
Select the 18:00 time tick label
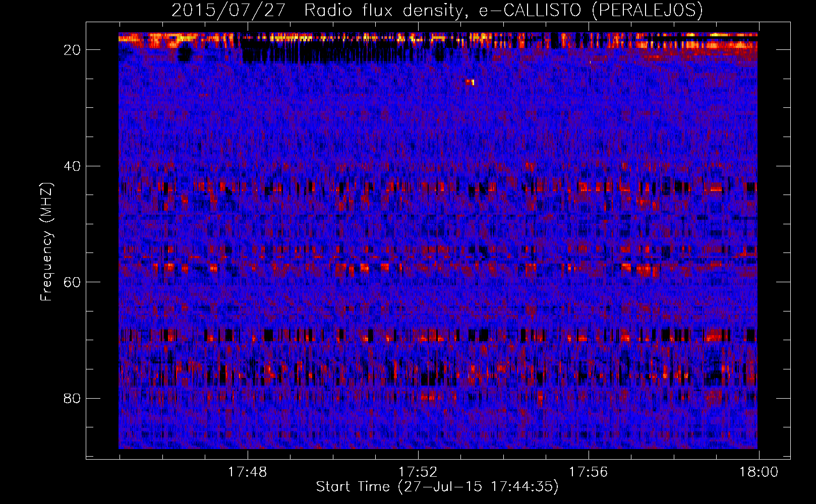point(759,472)
